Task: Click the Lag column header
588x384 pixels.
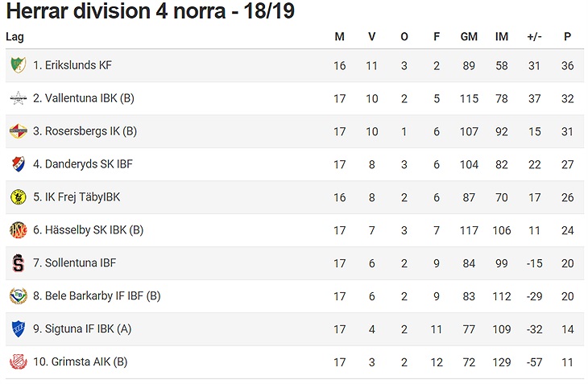Action: (15, 37)
